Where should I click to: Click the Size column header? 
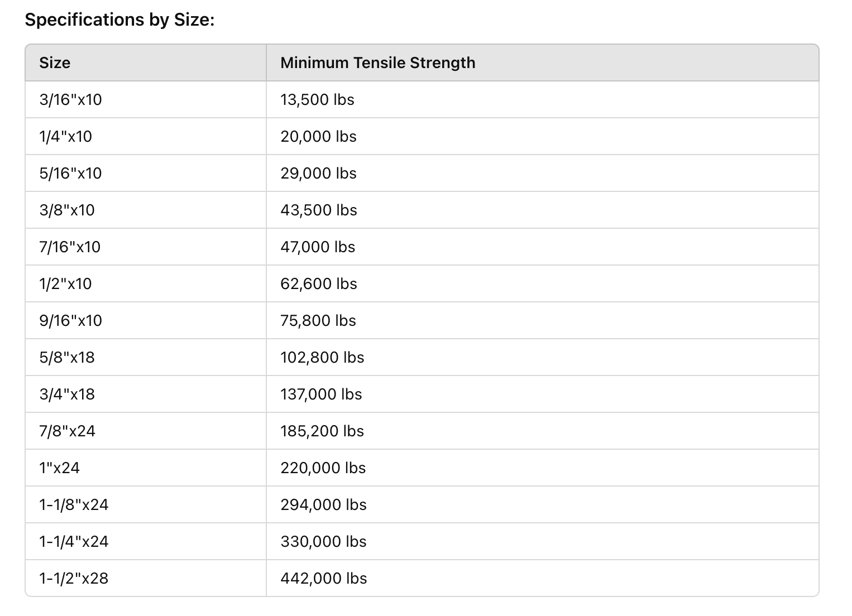click(x=146, y=62)
